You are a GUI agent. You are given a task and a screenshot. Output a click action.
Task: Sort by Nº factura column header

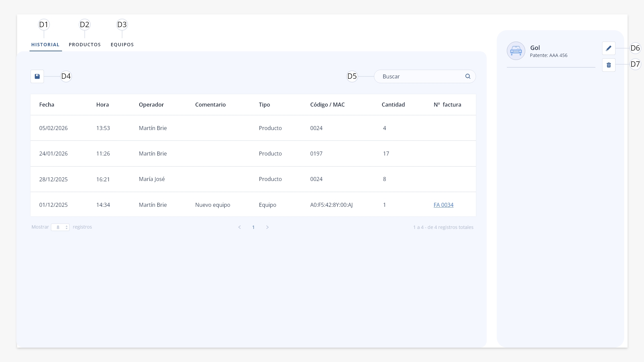447,105
